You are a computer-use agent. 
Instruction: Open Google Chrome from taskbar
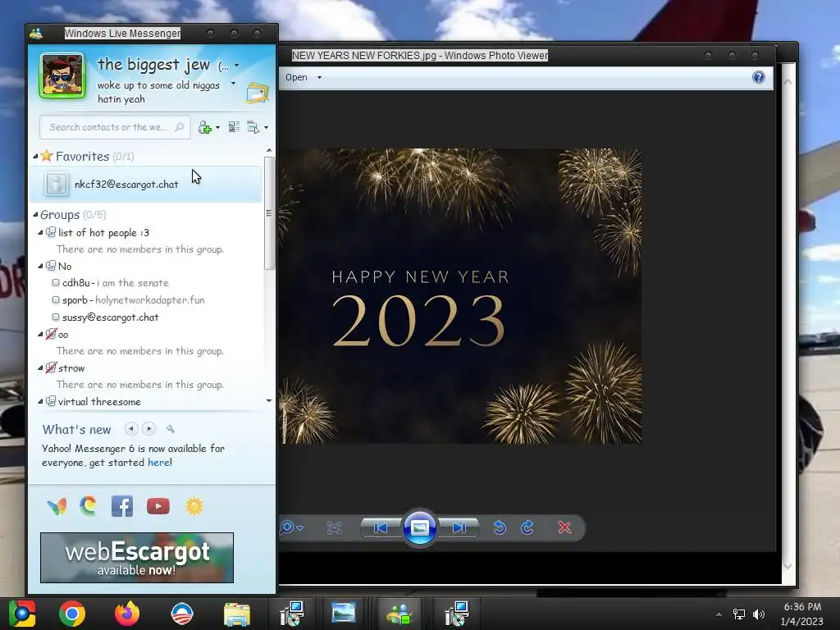click(72, 614)
